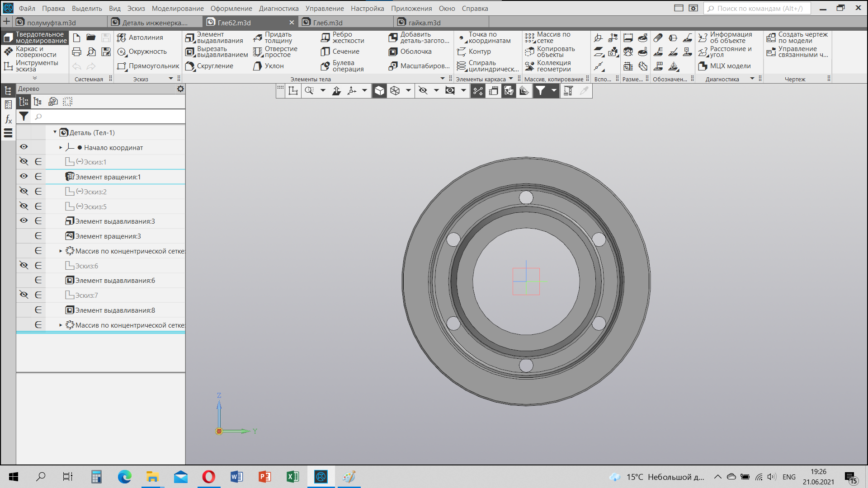Image resolution: width=868 pixels, height=488 pixels.
Task: Switch to the гайка.m3d tab
Action: pyautogui.click(x=424, y=23)
